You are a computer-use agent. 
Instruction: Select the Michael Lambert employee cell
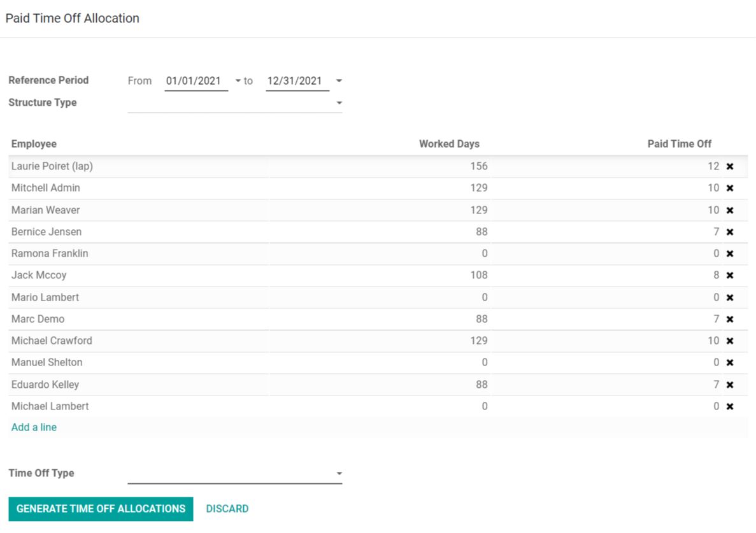(139, 406)
